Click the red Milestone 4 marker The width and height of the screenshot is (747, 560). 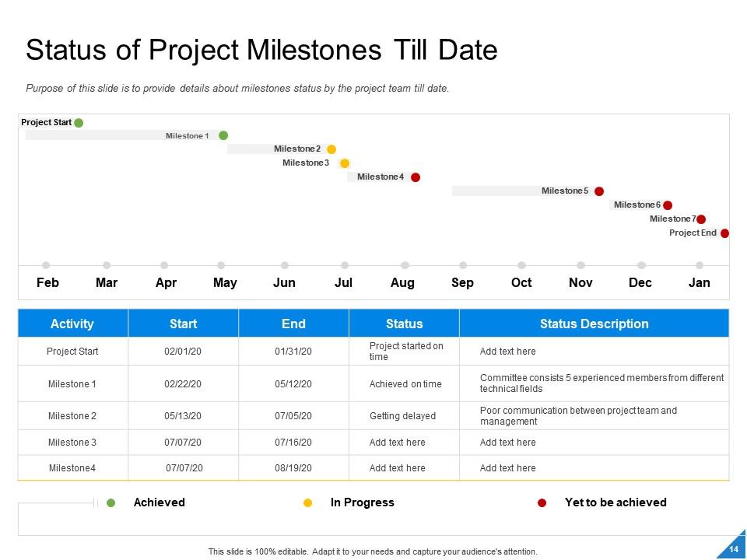point(416,177)
